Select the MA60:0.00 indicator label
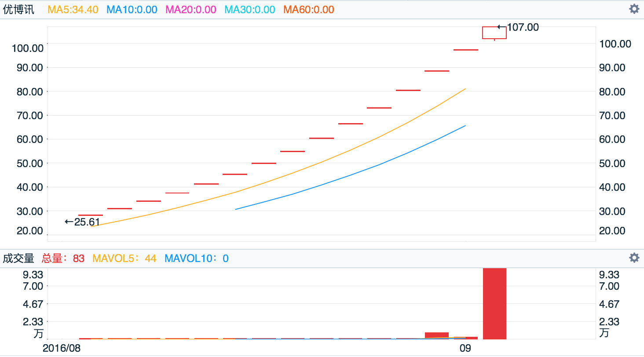The width and height of the screenshot is (644, 357). coord(308,10)
